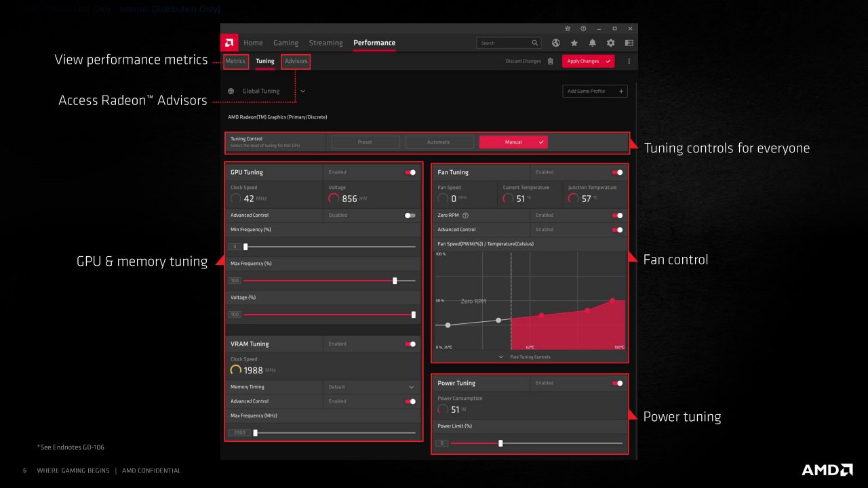The image size is (868, 488).
Task: Toggle Zero RPM switch
Action: (617, 215)
